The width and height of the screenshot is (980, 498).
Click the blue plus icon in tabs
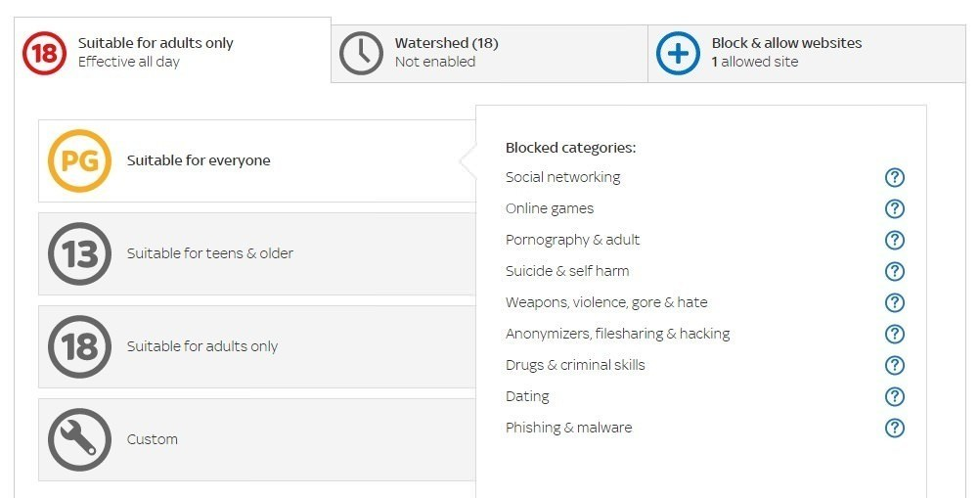[x=678, y=53]
